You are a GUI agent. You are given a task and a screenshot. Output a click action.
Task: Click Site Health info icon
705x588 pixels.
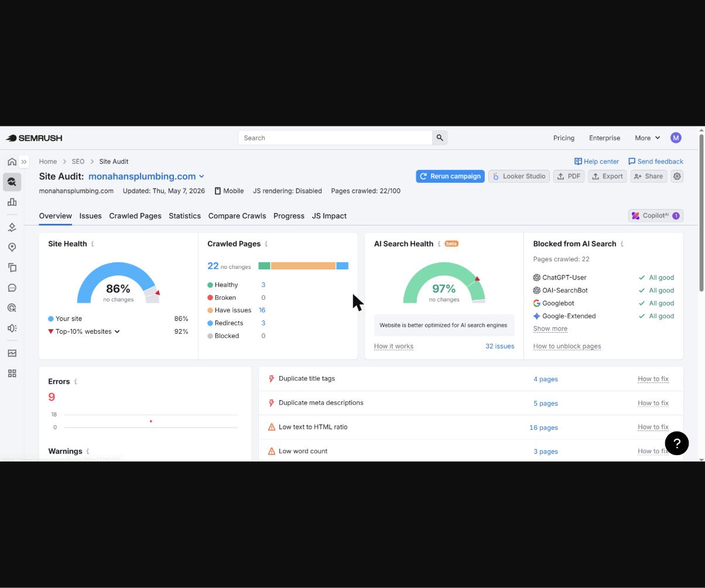[x=93, y=244]
